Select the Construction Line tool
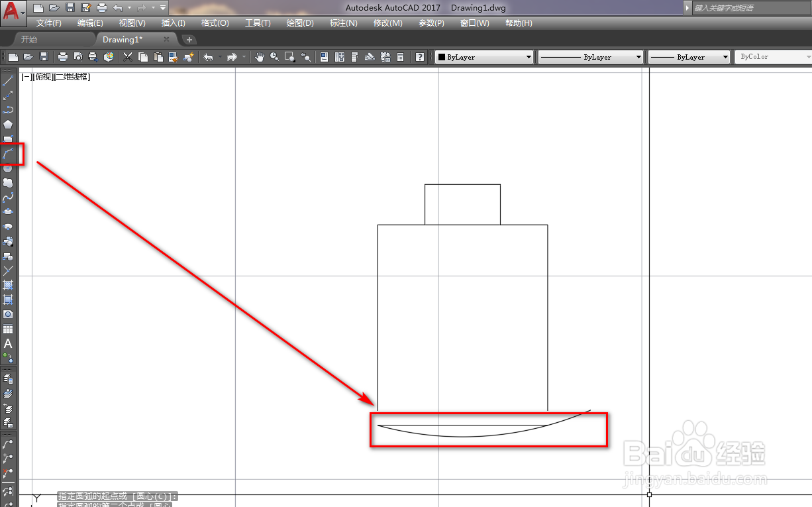The height and width of the screenshot is (507, 812). 8,95
